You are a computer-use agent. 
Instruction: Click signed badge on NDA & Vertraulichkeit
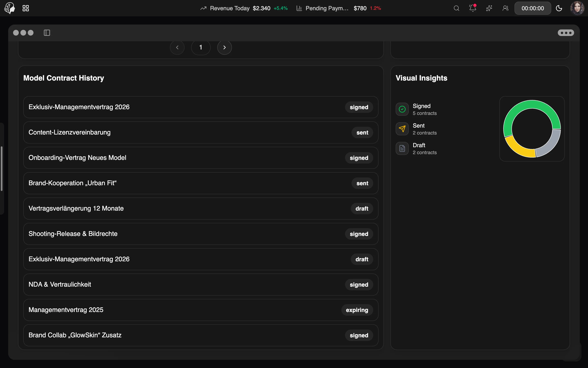[359, 285]
